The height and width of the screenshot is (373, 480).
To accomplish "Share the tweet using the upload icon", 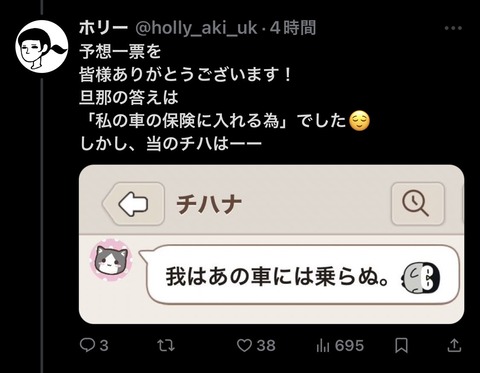I will coord(454,345).
